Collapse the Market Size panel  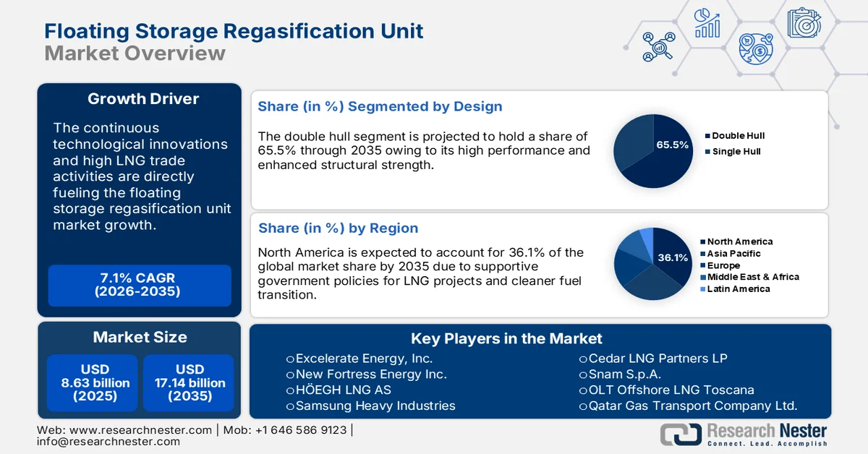[x=139, y=337]
